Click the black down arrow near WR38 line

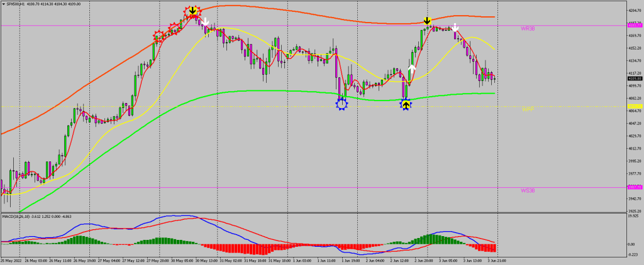(x=427, y=21)
